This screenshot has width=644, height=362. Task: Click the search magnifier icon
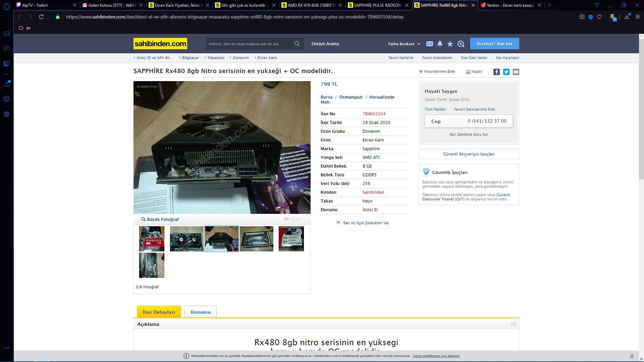click(x=297, y=44)
